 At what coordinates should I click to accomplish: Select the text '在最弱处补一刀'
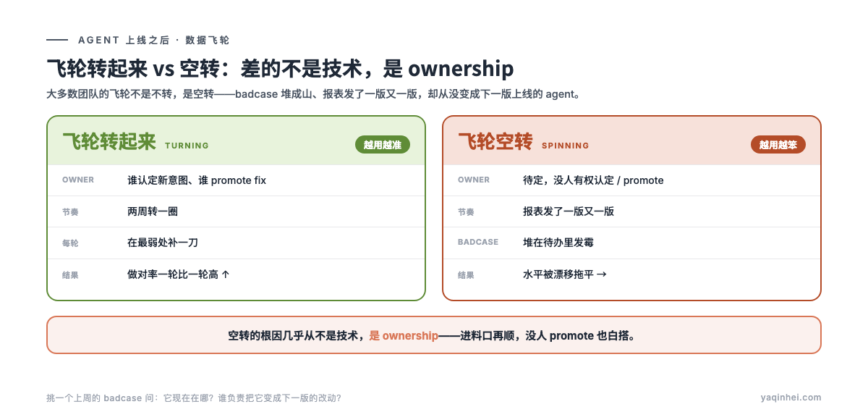coord(163,243)
